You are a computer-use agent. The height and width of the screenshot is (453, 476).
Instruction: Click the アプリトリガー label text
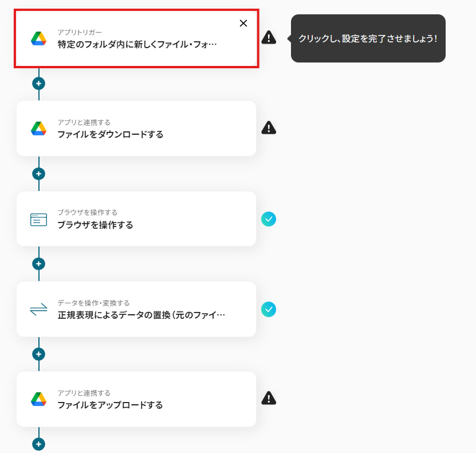pos(80,32)
